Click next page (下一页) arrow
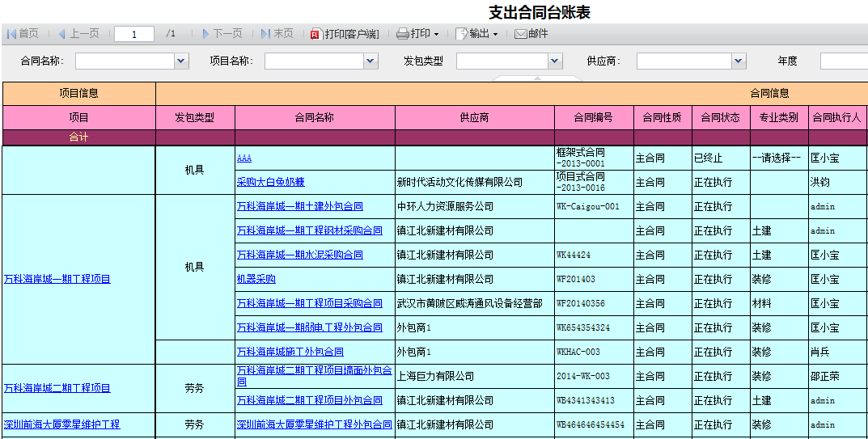 [x=206, y=34]
